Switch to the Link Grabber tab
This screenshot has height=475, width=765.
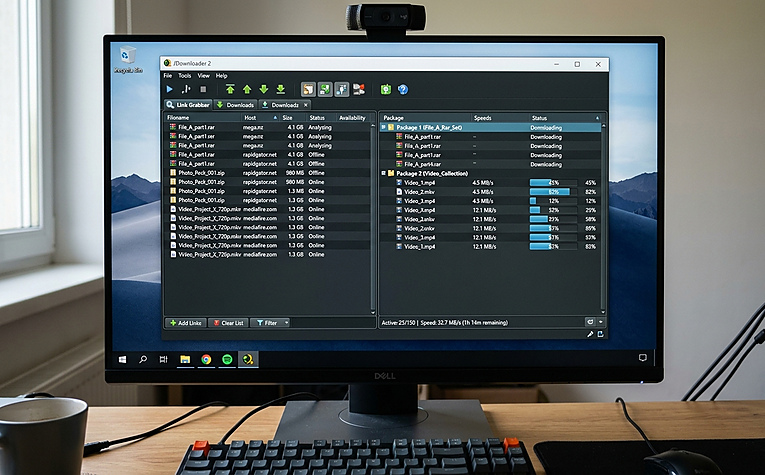[188, 105]
